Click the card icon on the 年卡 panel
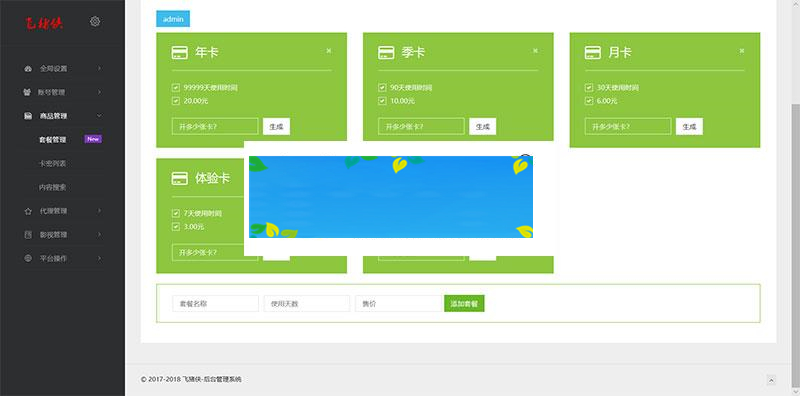800x396 pixels. coord(180,53)
